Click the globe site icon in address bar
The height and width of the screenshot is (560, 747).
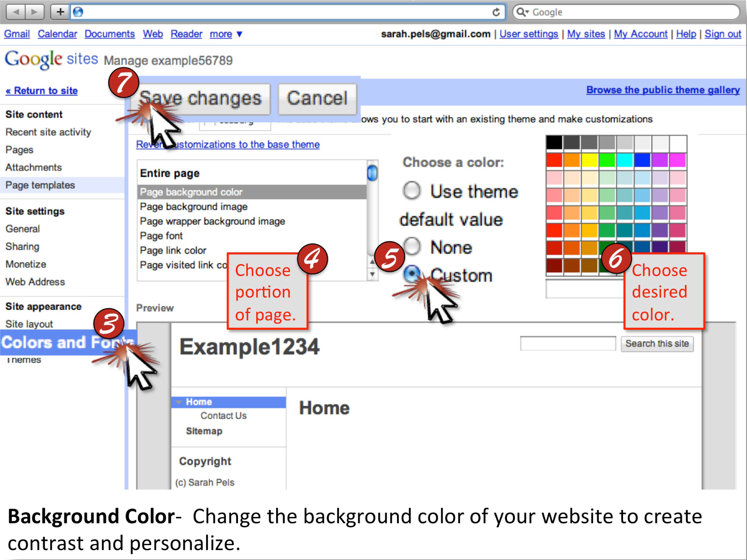click(78, 12)
